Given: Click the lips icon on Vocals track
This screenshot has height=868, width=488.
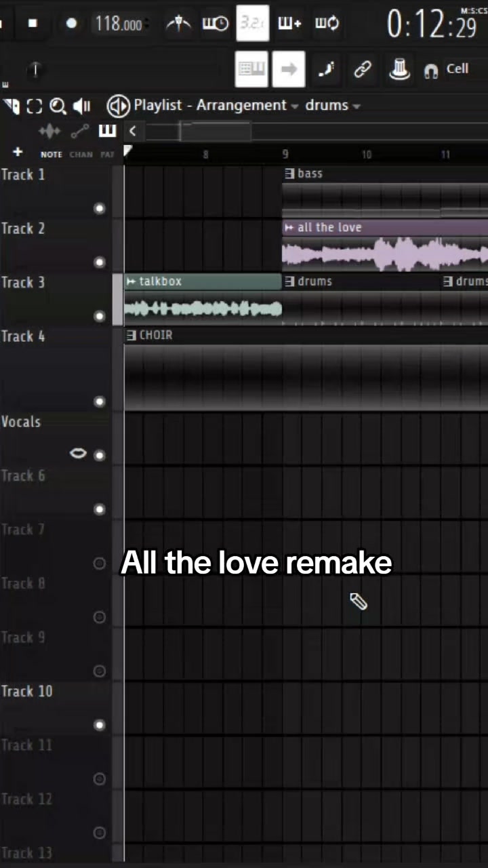Looking at the screenshot, I should pos(79,453).
